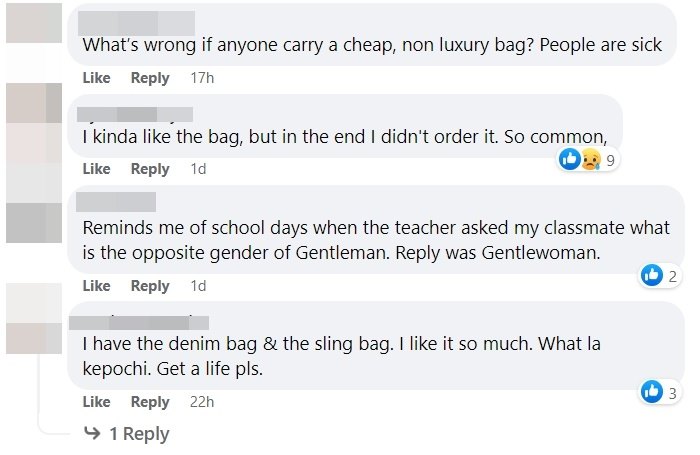Like the denim bag and sling bag comment
This screenshot has height=455, width=700.
click(x=96, y=402)
